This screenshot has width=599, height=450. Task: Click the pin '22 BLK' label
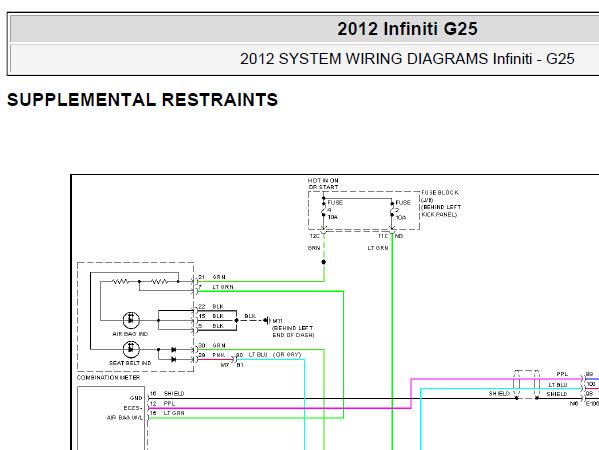[211, 306]
